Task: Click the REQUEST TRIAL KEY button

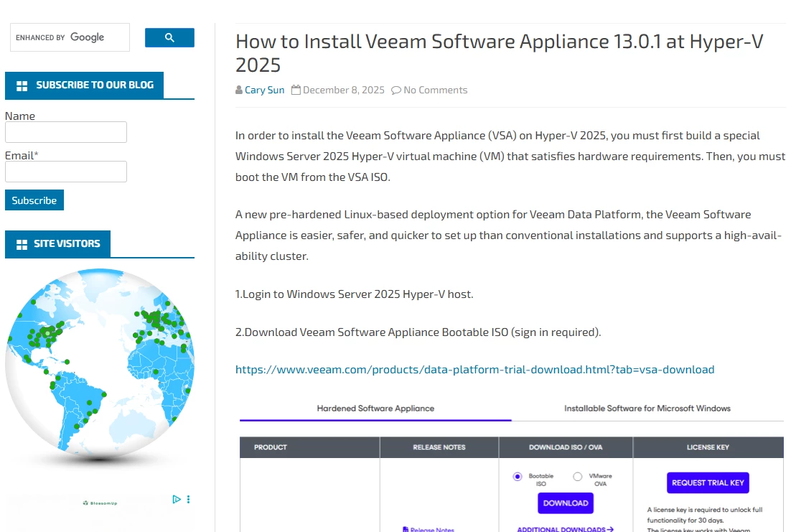Action: point(708,482)
